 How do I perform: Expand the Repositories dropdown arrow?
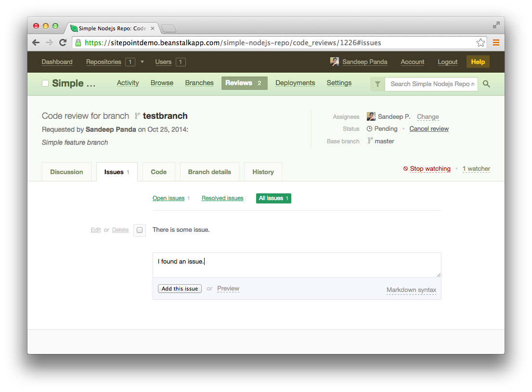142,62
